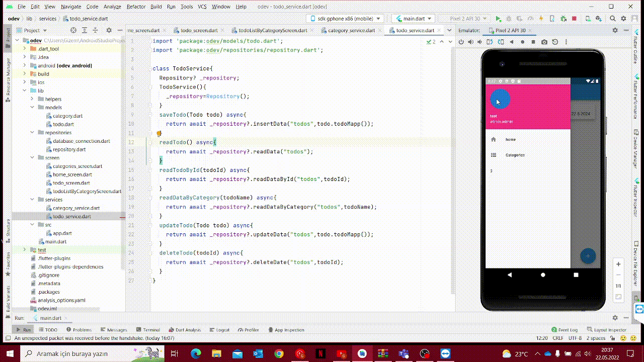The width and height of the screenshot is (644, 362).
Task: Set emulator zoom to 1:1
Action: pyautogui.click(x=618, y=286)
